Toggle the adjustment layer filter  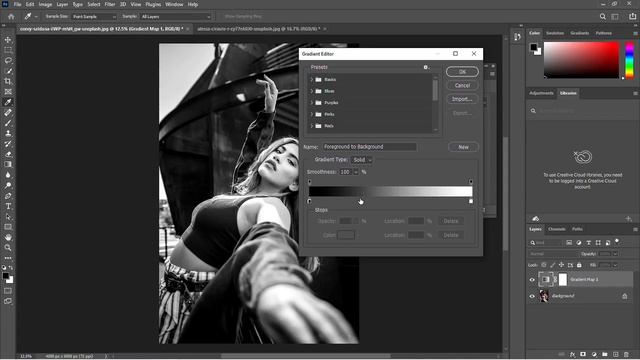pyautogui.click(x=579, y=242)
